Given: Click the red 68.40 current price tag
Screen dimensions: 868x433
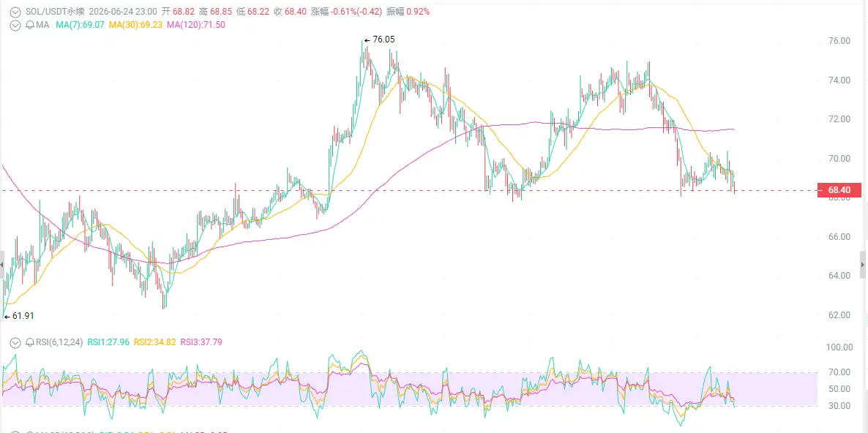Looking at the screenshot, I should 839,189.
